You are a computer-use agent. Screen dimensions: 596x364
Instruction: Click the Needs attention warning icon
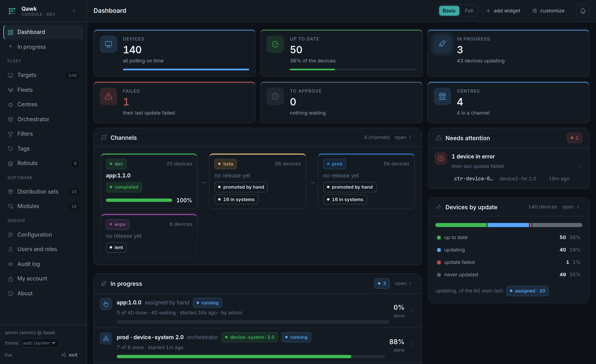click(x=438, y=138)
